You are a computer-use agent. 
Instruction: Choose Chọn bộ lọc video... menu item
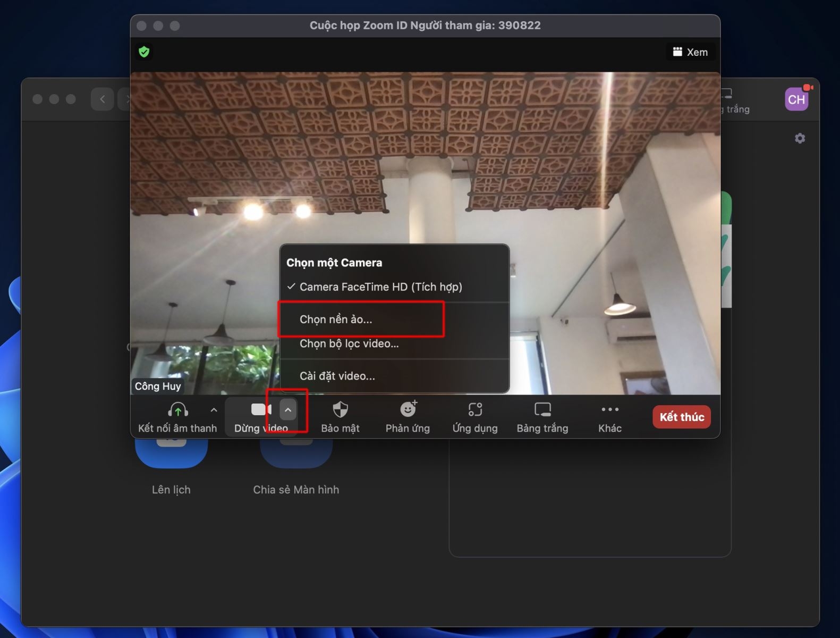(x=394, y=344)
